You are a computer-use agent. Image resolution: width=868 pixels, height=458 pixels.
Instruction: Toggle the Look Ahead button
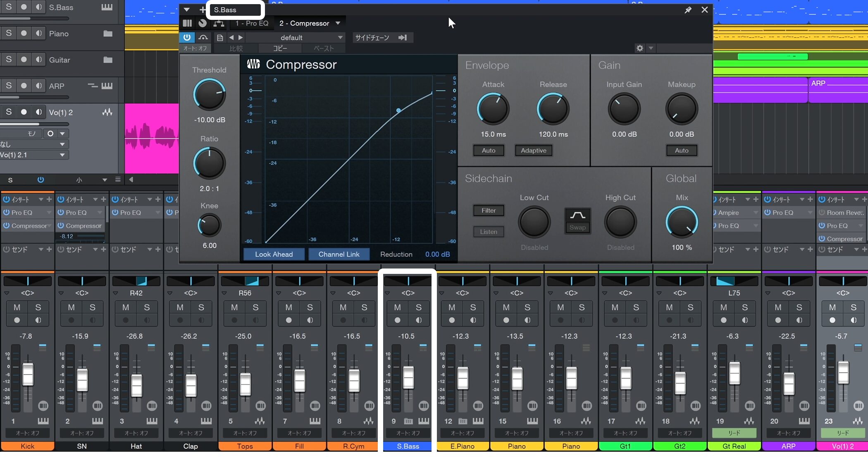tap(274, 254)
